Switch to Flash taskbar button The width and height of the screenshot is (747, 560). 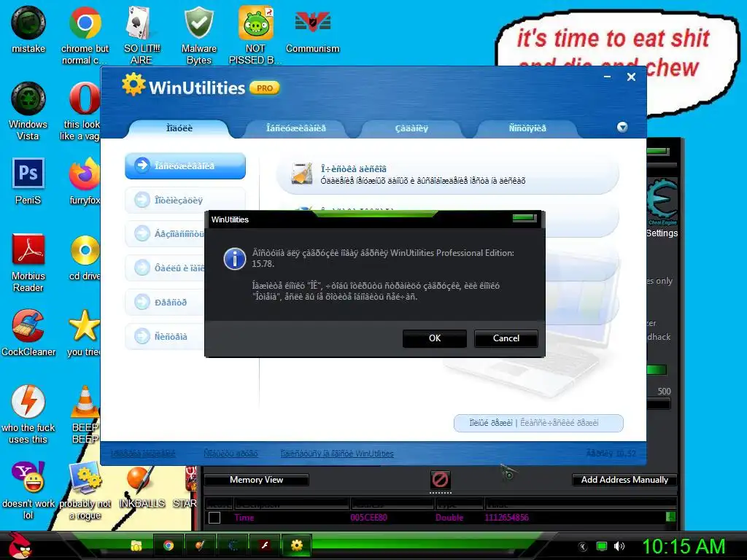coord(264,545)
